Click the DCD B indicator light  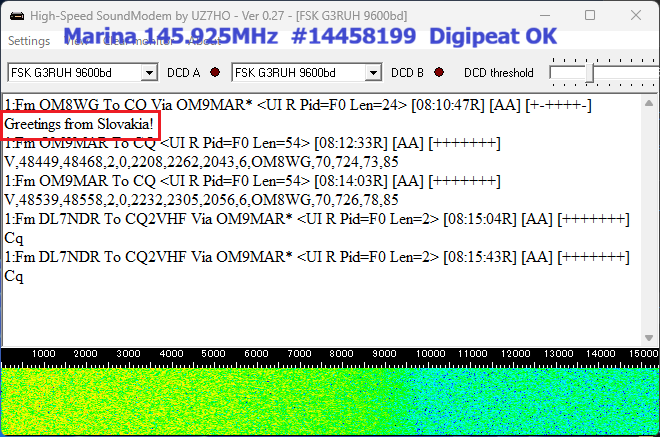coord(439,72)
